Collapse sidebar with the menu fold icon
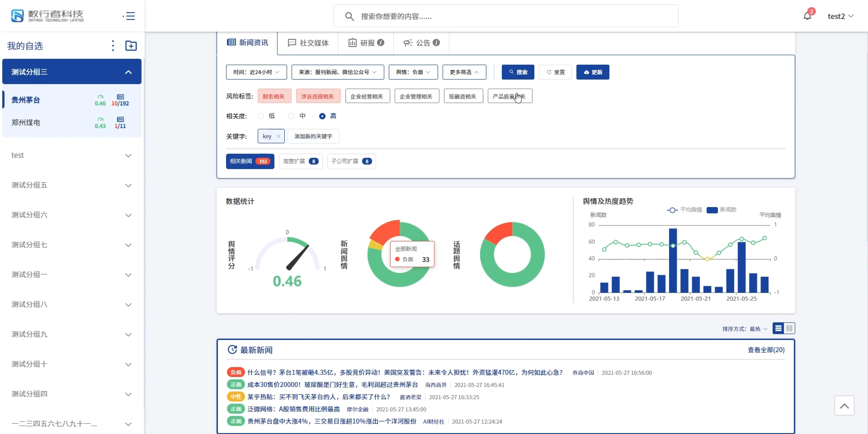The width and height of the screenshot is (868, 434). [x=129, y=16]
